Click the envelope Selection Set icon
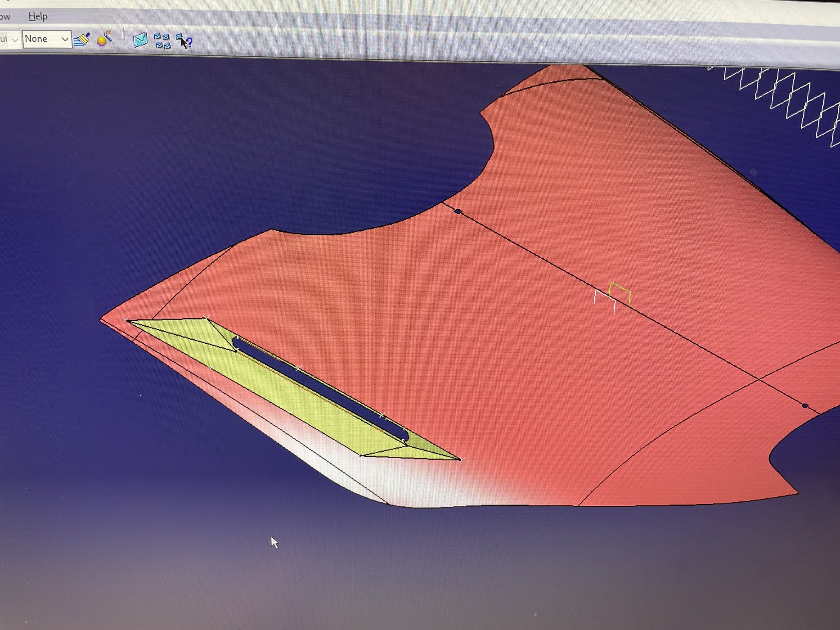This screenshot has width=840, height=630. [140, 40]
